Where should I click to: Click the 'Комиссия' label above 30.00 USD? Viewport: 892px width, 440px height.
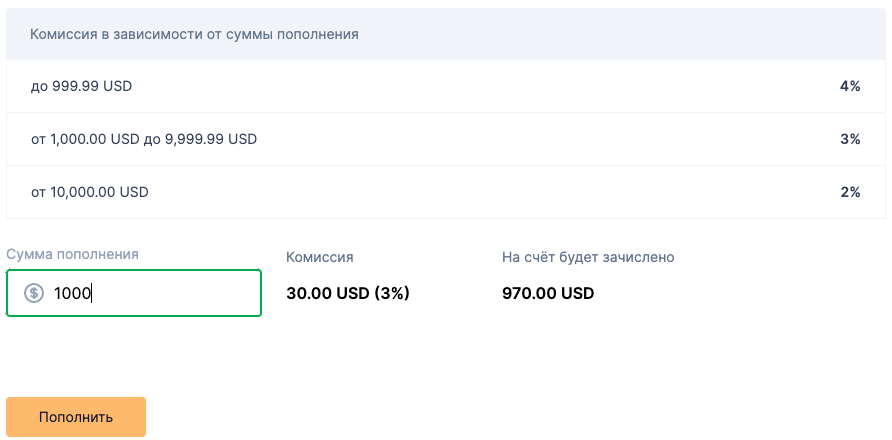coord(320,257)
